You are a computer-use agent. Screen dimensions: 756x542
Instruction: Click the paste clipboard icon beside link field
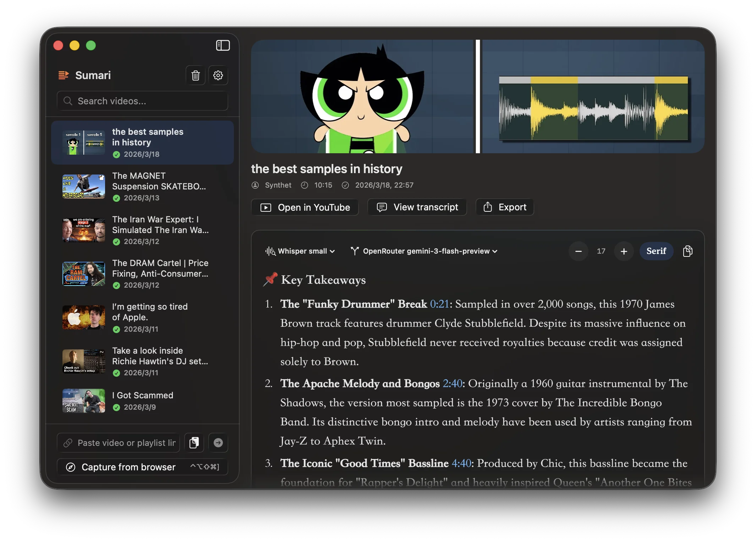(194, 443)
